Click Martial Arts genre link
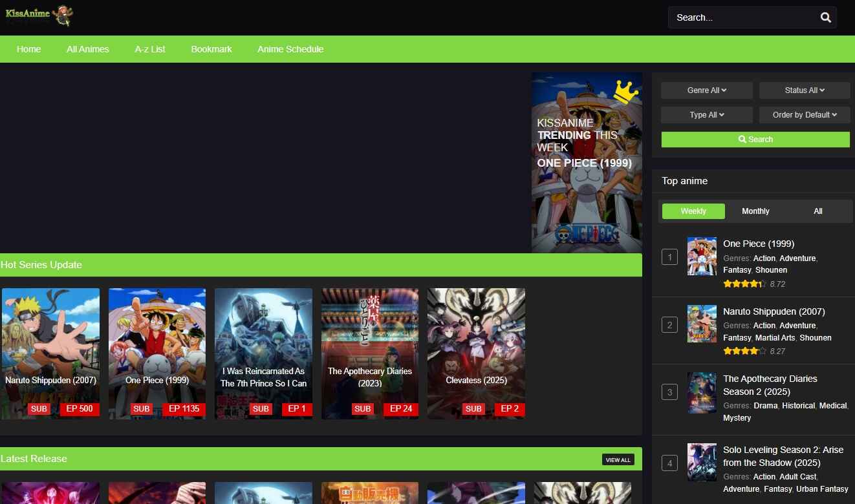The height and width of the screenshot is (504, 855). pyautogui.click(x=775, y=338)
